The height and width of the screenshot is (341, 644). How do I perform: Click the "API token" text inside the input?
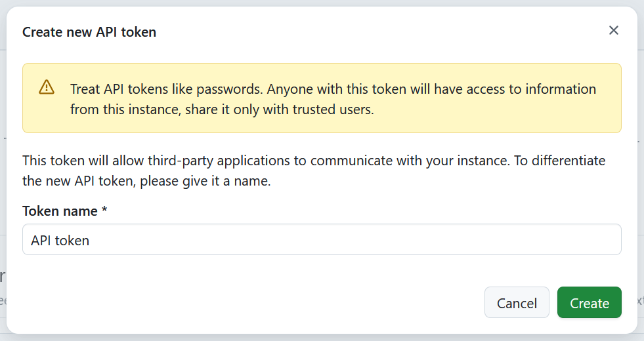coord(60,241)
